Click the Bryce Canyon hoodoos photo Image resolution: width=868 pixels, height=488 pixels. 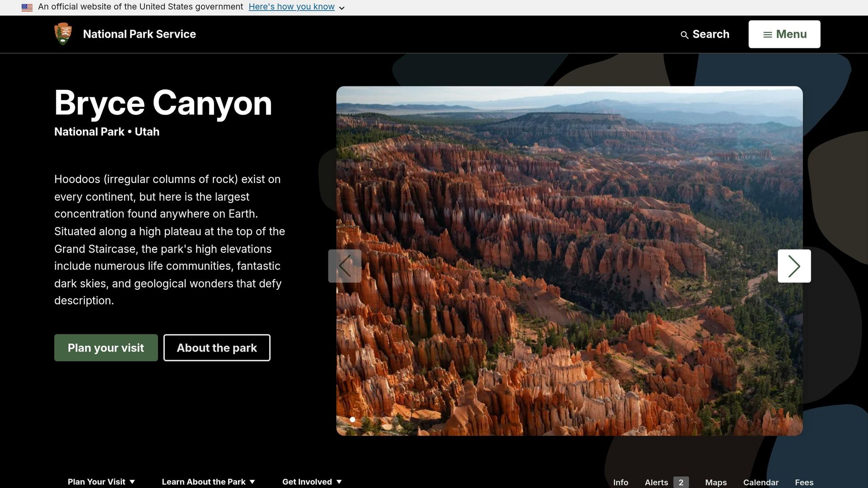pyautogui.click(x=569, y=261)
